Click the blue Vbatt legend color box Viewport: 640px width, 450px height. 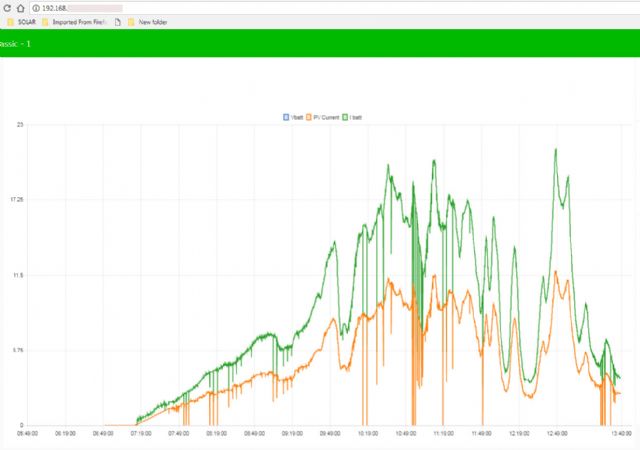(286, 117)
